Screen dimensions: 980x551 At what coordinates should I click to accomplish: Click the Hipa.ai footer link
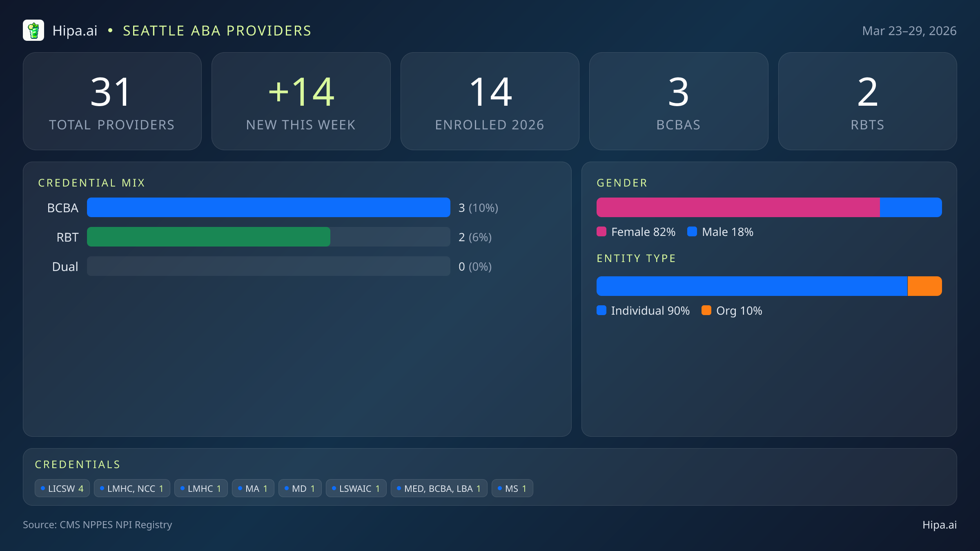939,525
